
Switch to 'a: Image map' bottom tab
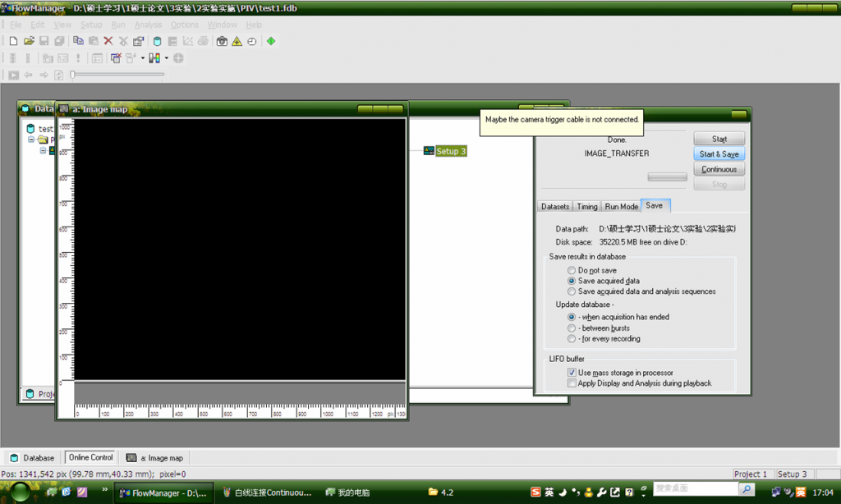click(x=154, y=458)
